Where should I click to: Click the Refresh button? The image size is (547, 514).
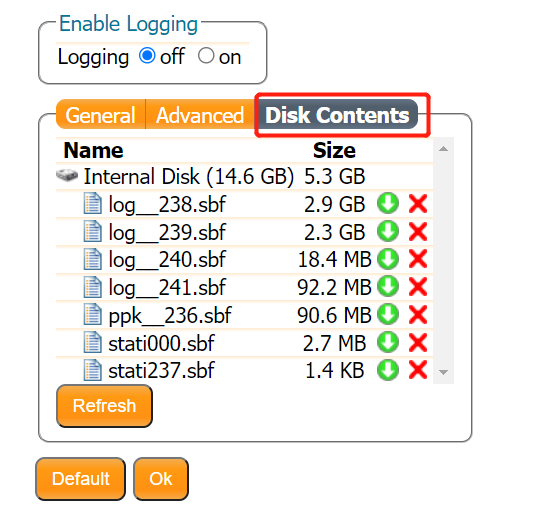104,406
